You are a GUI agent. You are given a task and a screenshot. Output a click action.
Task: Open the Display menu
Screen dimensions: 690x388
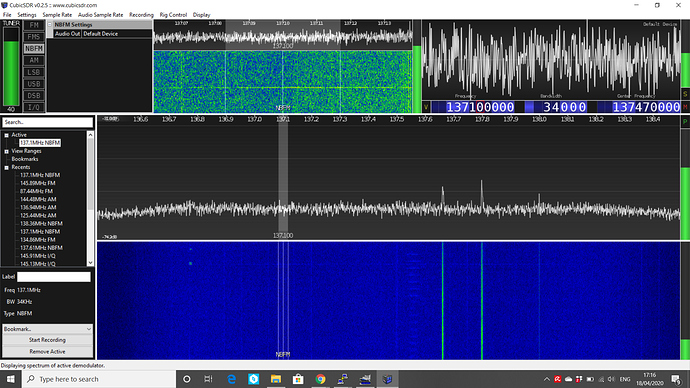coord(202,15)
